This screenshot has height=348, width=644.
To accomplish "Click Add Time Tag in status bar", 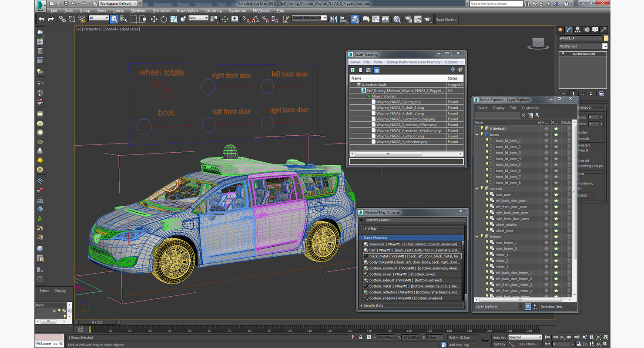I will click(459, 345).
